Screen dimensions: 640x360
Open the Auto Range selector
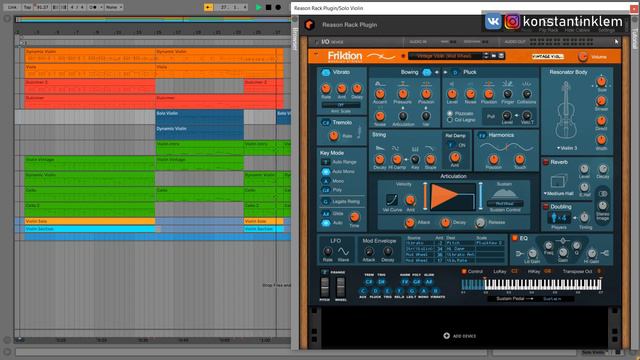[x=326, y=162]
